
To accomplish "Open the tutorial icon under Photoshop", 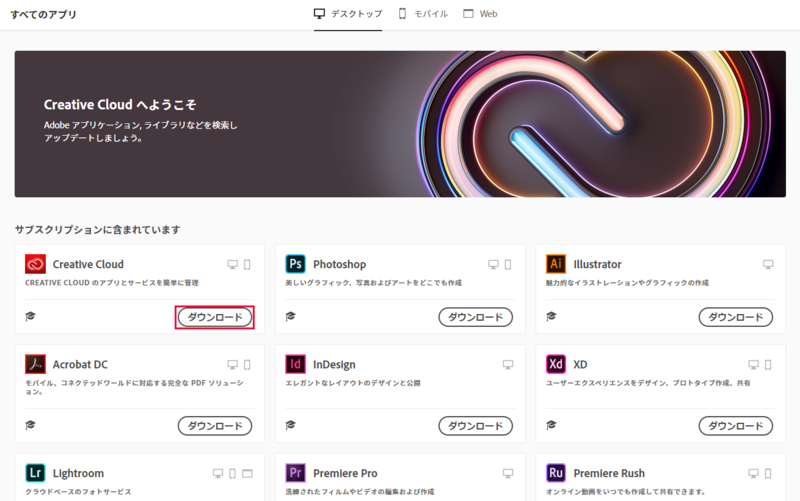I will [291, 316].
